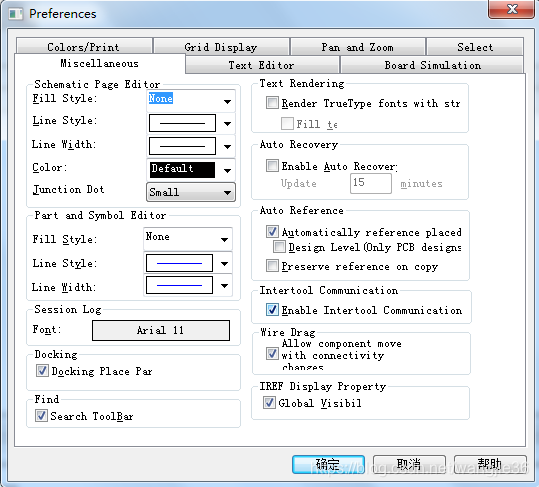The image size is (539, 487).
Task: Enable Preserve reference on copy
Action: [272, 266]
